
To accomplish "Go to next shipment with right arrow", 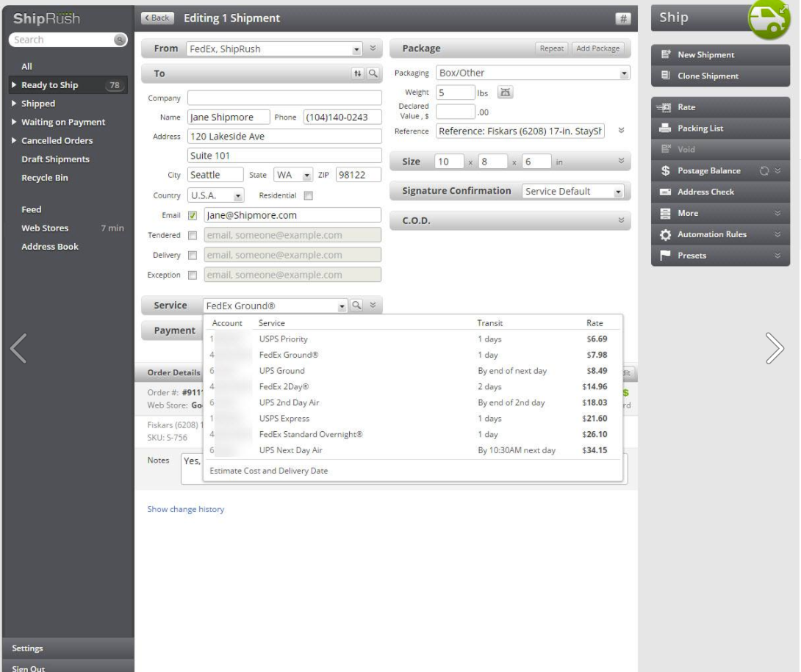I will (x=775, y=348).
